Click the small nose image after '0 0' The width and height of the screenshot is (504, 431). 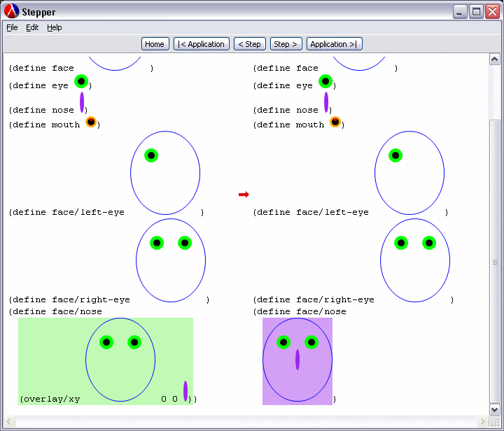pyautogui.click(x=185, y=391)
